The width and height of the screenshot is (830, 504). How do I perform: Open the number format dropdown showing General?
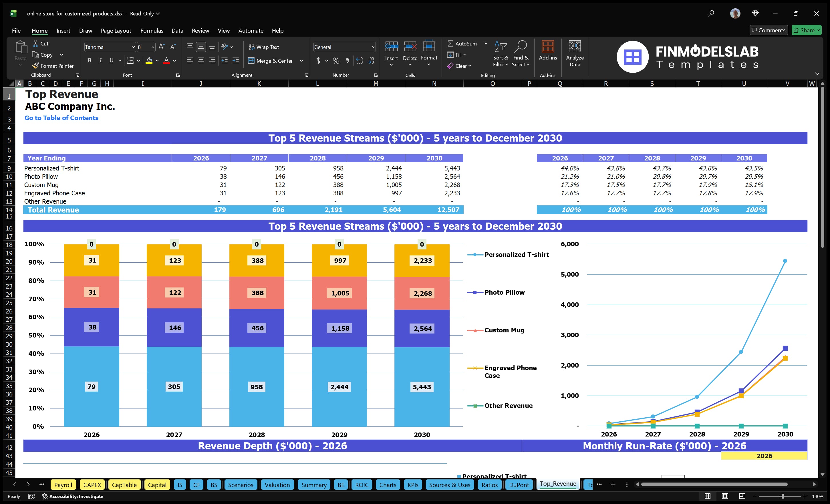[x=373, y=47]
